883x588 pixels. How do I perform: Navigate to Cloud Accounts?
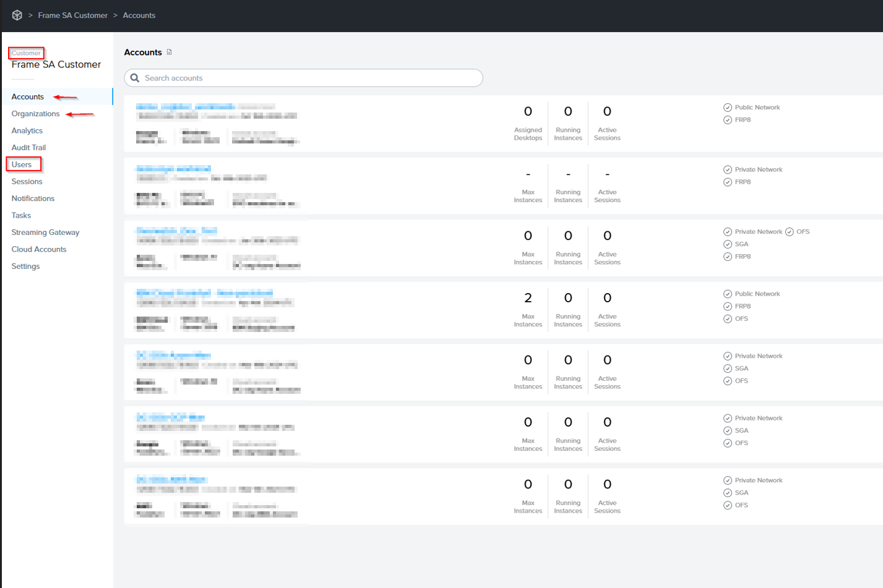(x=39, y=249)
